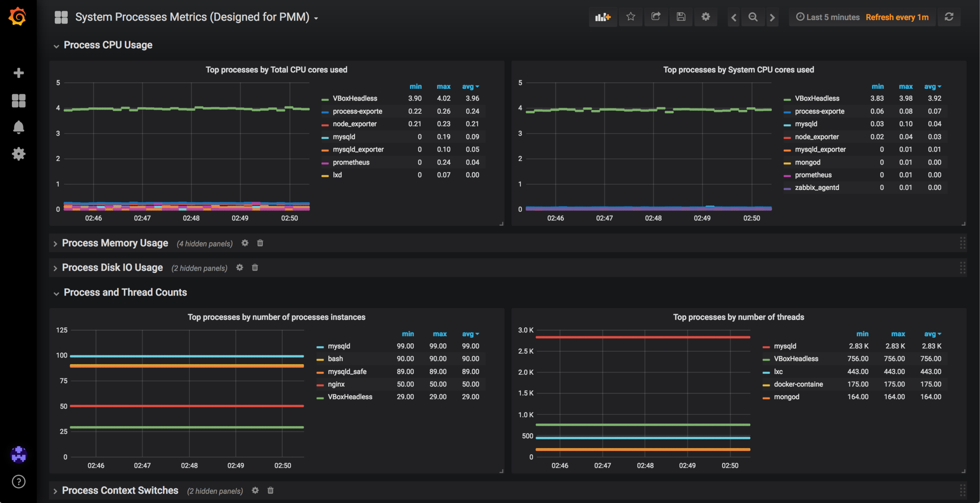The width and height of the screenshot is (980, 503).
Task: Open the Add panel icon in the top toolbar
Action: pos(603,17)
